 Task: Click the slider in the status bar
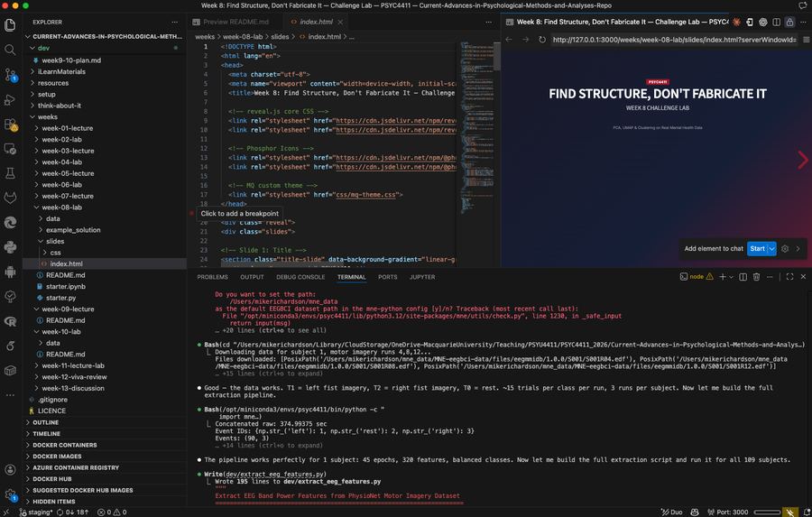click(767, 512)
